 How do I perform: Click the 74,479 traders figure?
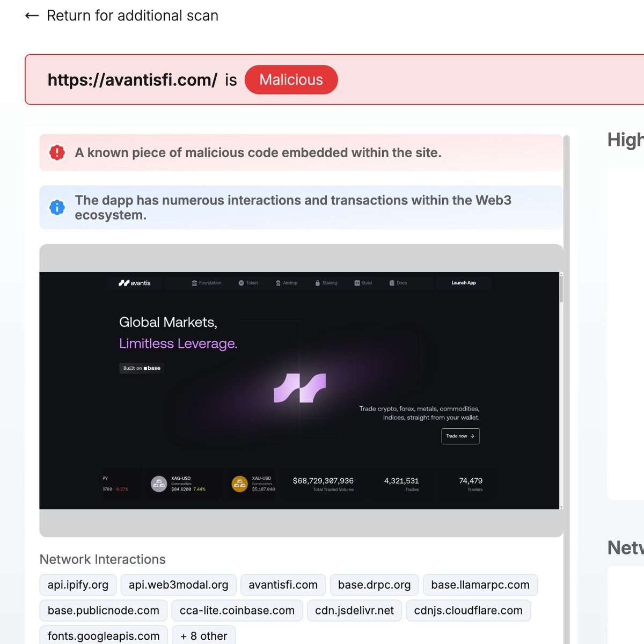pyautogui.click(x=471, y=481)
